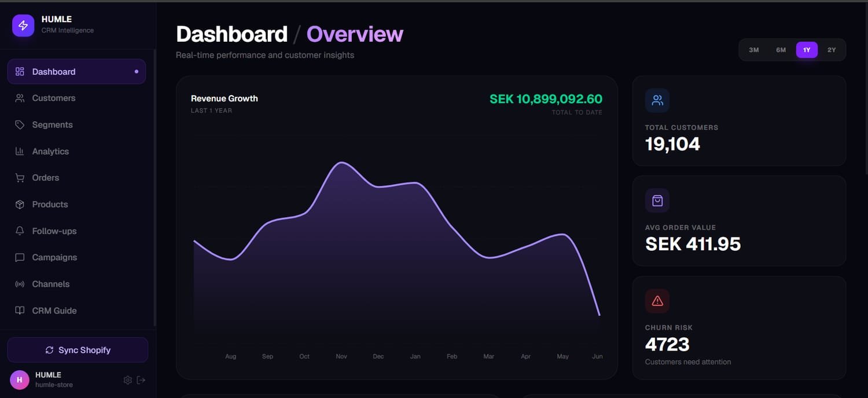Select the 1Y time range

coord(807,50)
